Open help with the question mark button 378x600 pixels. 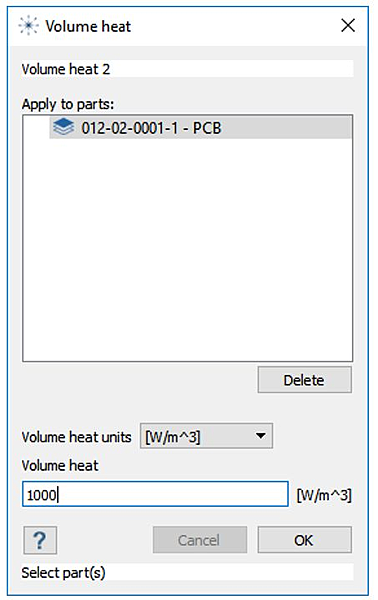[40, 540]
